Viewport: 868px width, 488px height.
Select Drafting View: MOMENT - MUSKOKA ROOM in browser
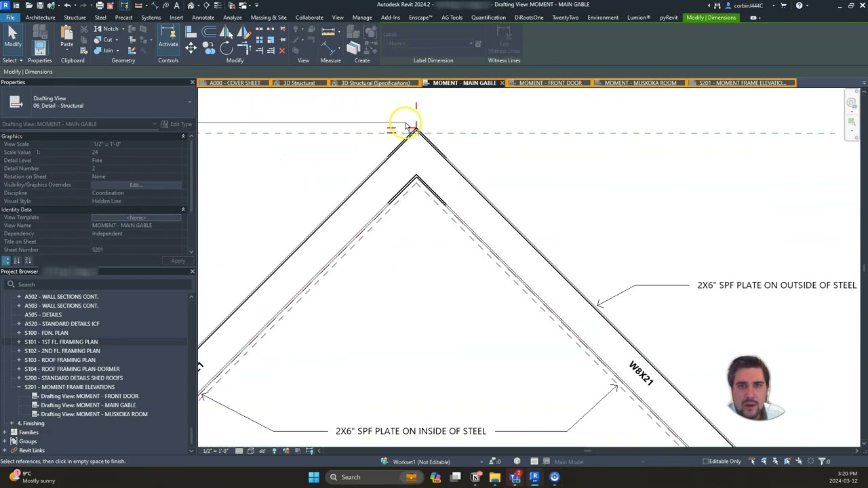94,414
